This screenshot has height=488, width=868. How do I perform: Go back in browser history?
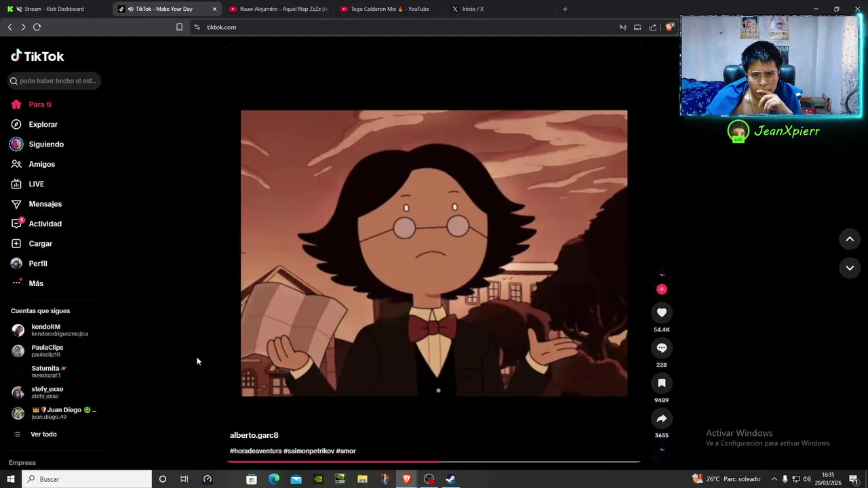(9, 27)
